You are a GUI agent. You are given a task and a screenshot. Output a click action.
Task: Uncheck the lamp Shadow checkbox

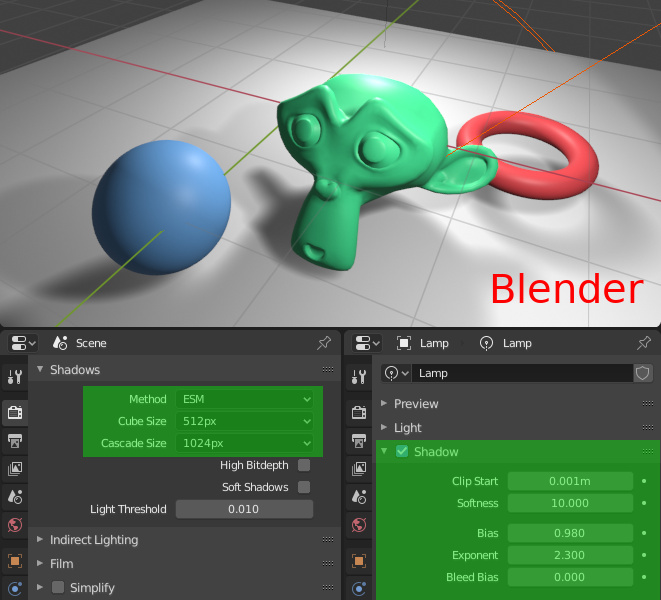click(402, 452)
